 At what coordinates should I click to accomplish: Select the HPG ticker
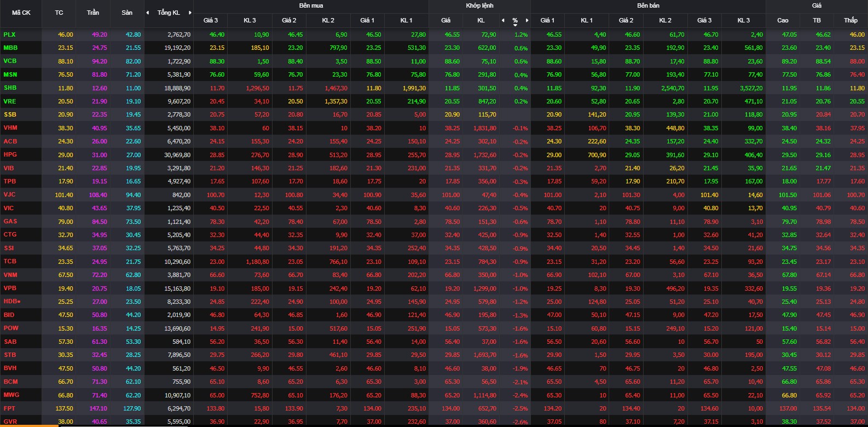click(x=10, y=154)
